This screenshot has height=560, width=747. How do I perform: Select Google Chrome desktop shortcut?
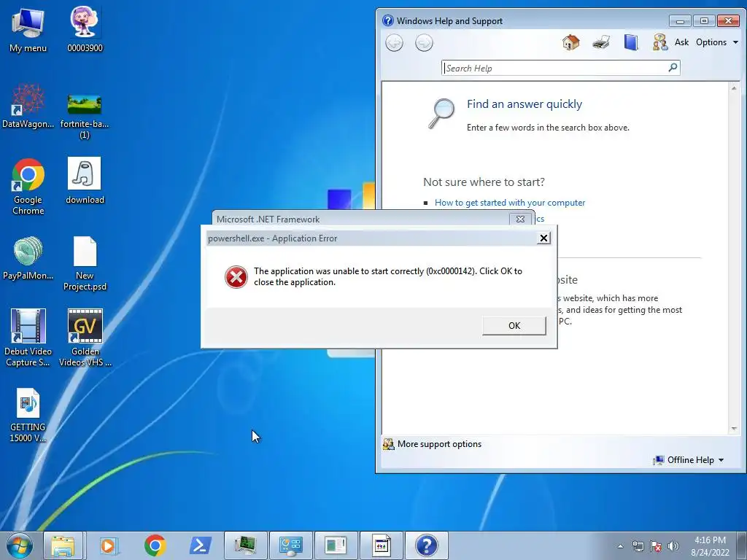point(28,187)
